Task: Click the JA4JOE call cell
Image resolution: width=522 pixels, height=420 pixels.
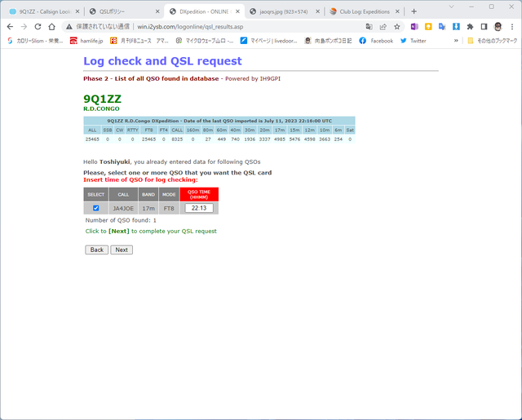Action: point(123,208)
